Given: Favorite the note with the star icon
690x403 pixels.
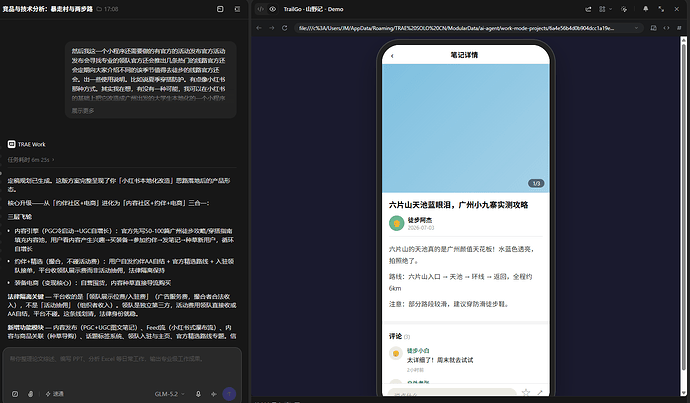Looking at the screenshot, I should [x=525, y=392].
